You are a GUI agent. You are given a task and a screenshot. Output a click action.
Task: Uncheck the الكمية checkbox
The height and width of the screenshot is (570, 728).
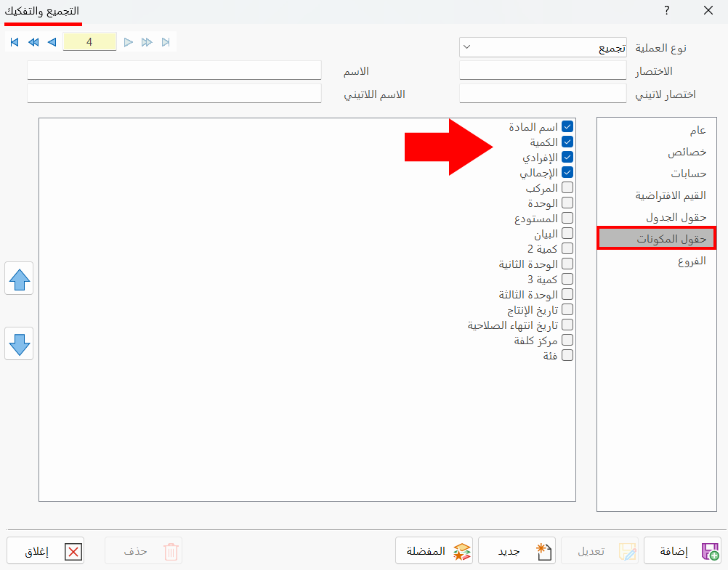[567, 142]
